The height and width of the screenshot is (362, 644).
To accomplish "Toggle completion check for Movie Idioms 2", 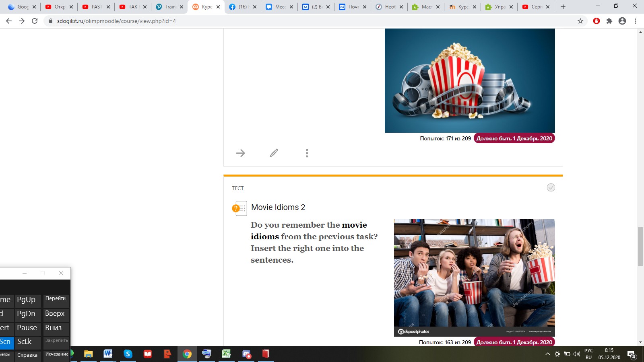I will 551,187.
